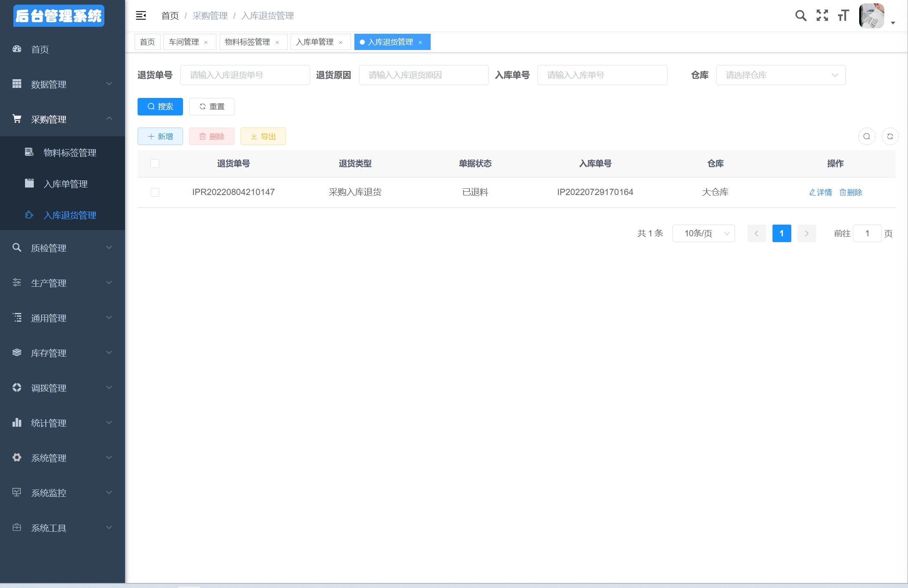Image resolution: width=908 pixels, height=588 pixels.
Task: Open the 10条/页 page size dropdown
Action: [703, 233]
